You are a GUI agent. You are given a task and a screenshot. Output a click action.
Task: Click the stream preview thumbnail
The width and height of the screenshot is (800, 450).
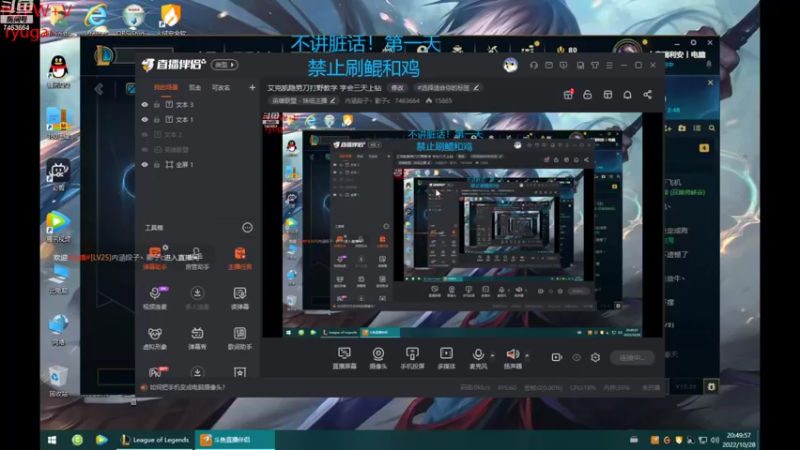(462, 225)
